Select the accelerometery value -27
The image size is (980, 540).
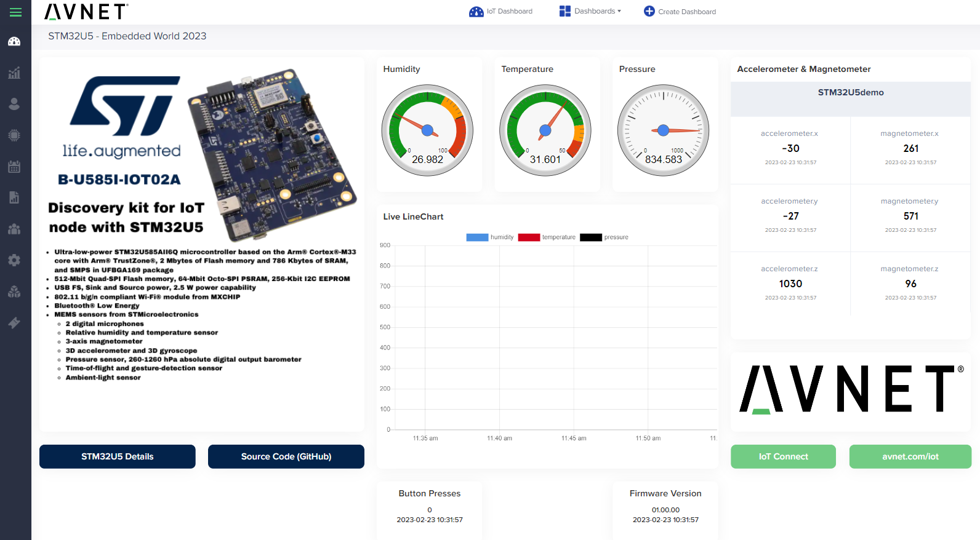(x=790, y=216)
